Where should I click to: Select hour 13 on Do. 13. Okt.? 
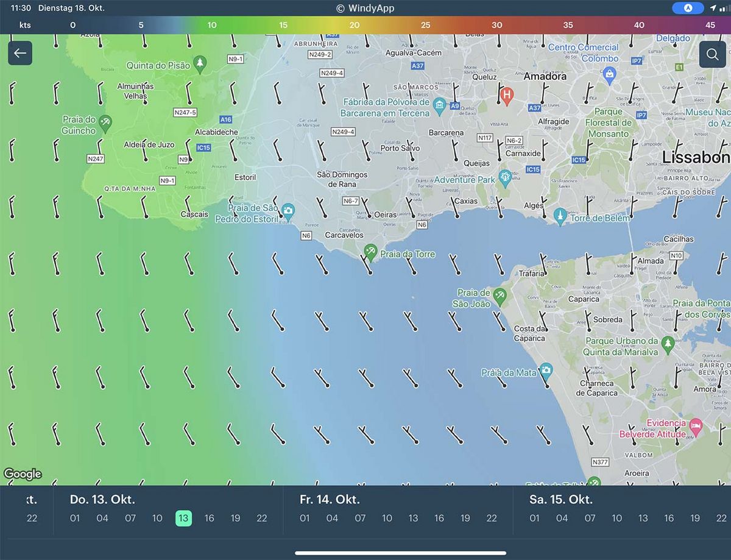[x=183, y=518]
